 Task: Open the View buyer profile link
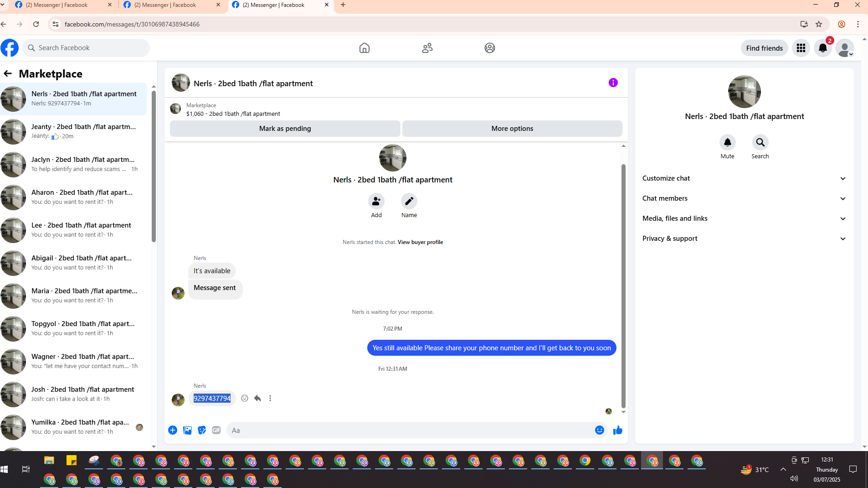420,242
